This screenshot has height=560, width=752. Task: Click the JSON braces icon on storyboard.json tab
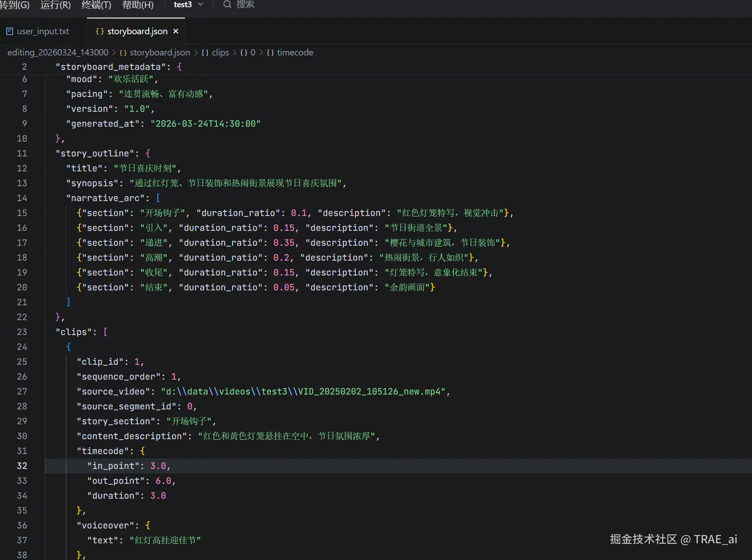[100, 31]
